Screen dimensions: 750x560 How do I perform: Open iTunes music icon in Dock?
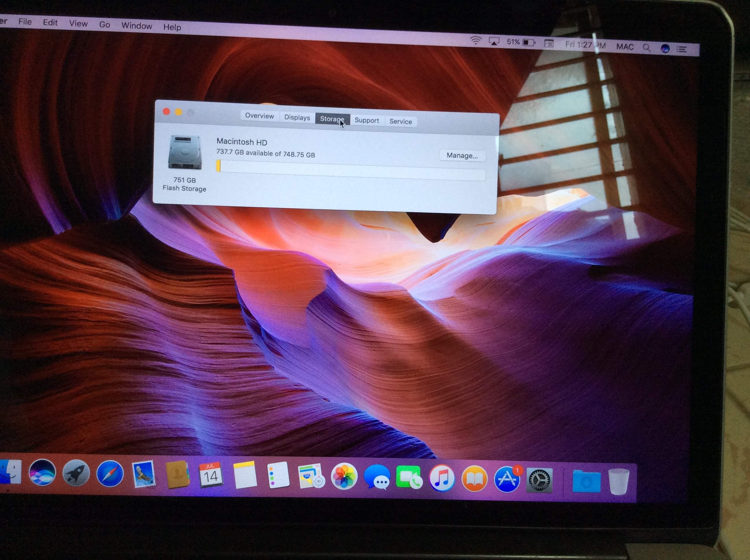tap(442, 478)
